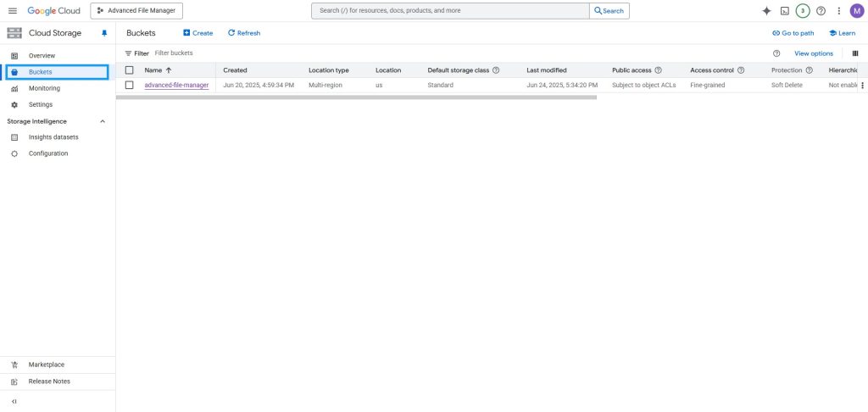Viewport: 868px width, 412px height.
Task: Open row actions menu for advanced-file-manager
Action: (862, 86)
